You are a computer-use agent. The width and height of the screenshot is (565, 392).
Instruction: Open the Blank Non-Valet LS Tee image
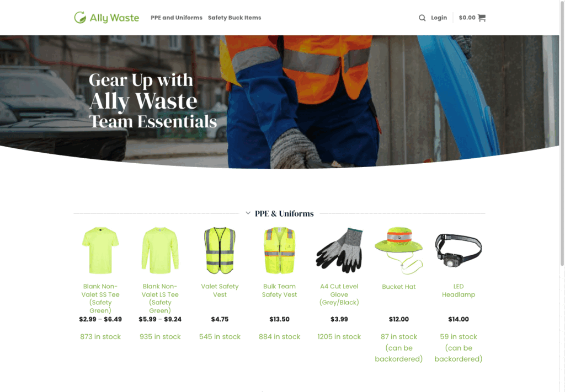pyautogui.click(x=160, y=250)
